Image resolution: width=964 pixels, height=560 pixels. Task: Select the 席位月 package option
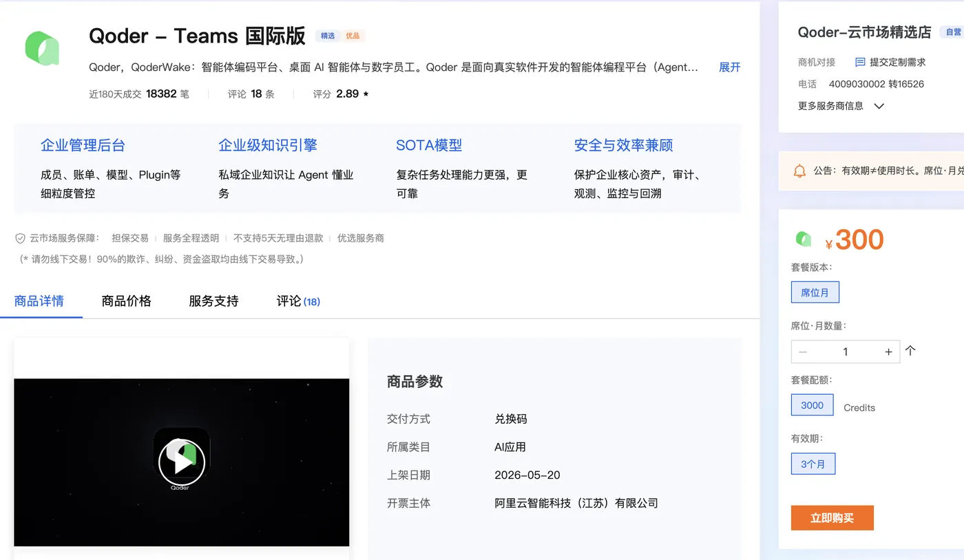[x=815, y=292]
